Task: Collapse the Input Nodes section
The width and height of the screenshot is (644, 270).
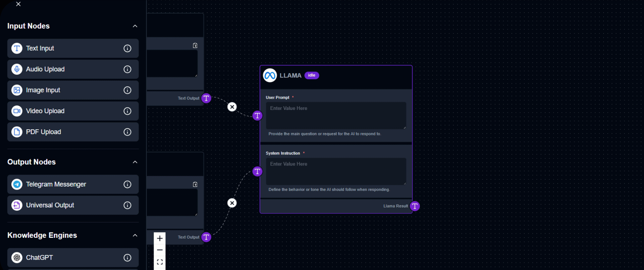Action: pos(135,26)
